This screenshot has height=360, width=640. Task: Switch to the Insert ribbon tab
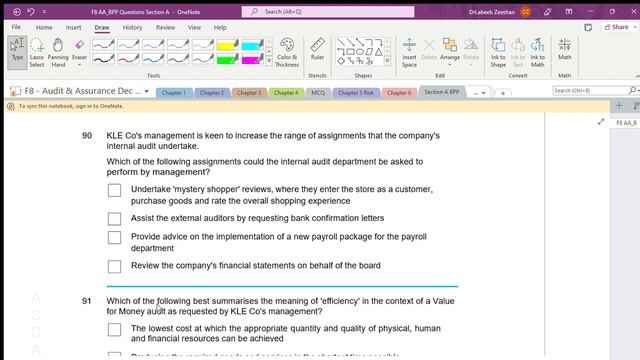[73, 27]
